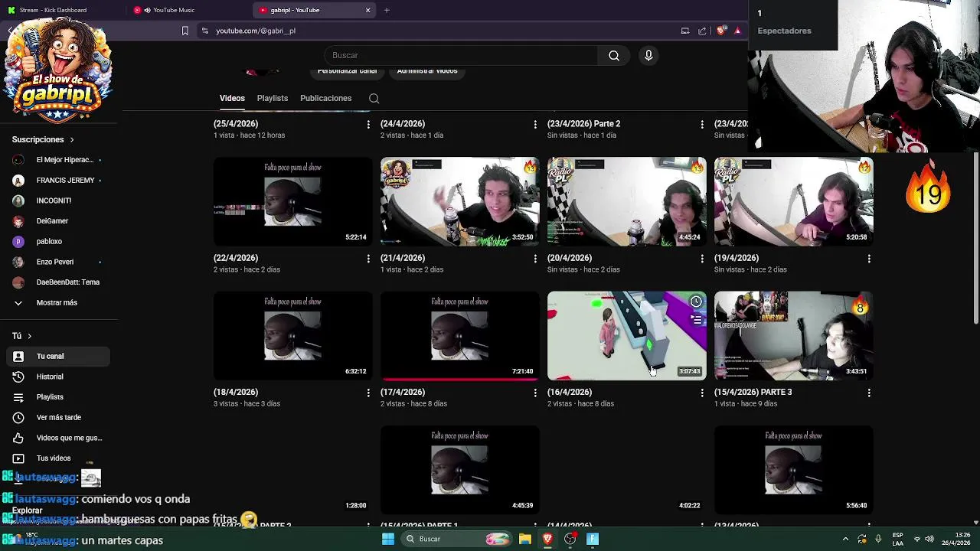Click the share icon in the address bar
Screen dimensions: 980x551
coord(702,31)
